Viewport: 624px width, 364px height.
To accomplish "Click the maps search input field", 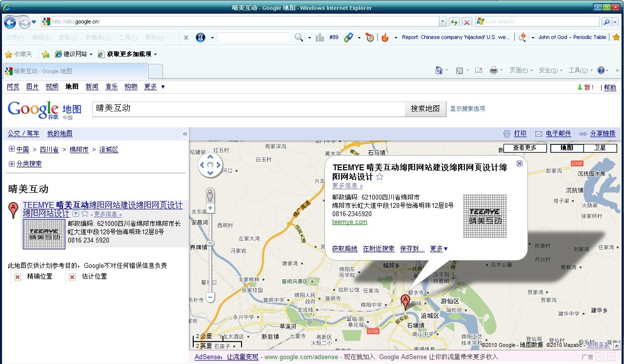I will [x=249, y=109].
